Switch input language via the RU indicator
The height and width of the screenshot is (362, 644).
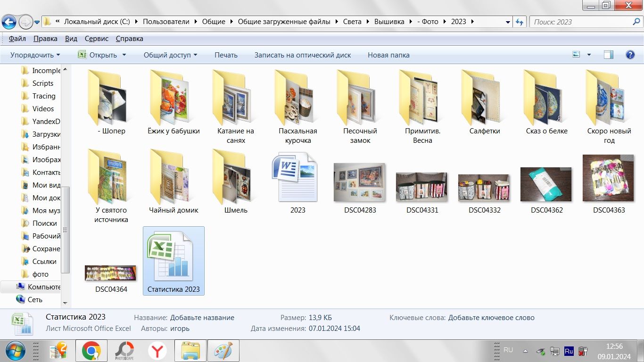pyautogui.click(x=508, y=350)
